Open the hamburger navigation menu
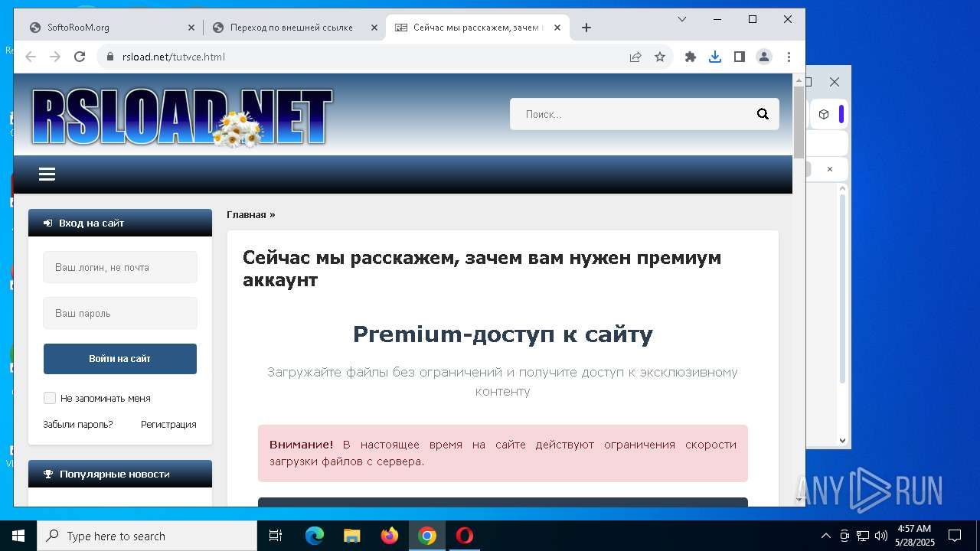This screenshot has width=980, height=551. [47, 174]
